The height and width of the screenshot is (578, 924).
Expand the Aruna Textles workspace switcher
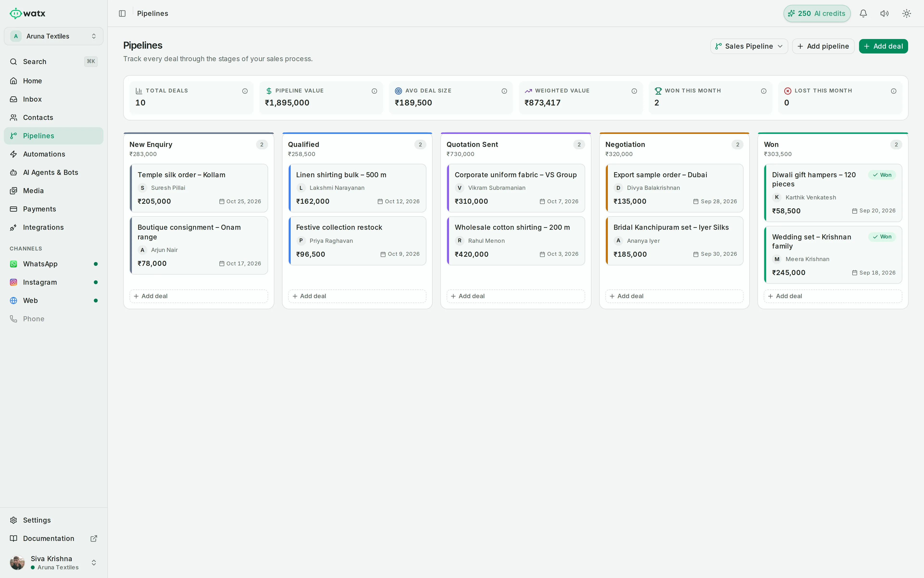tap(53, 36)
